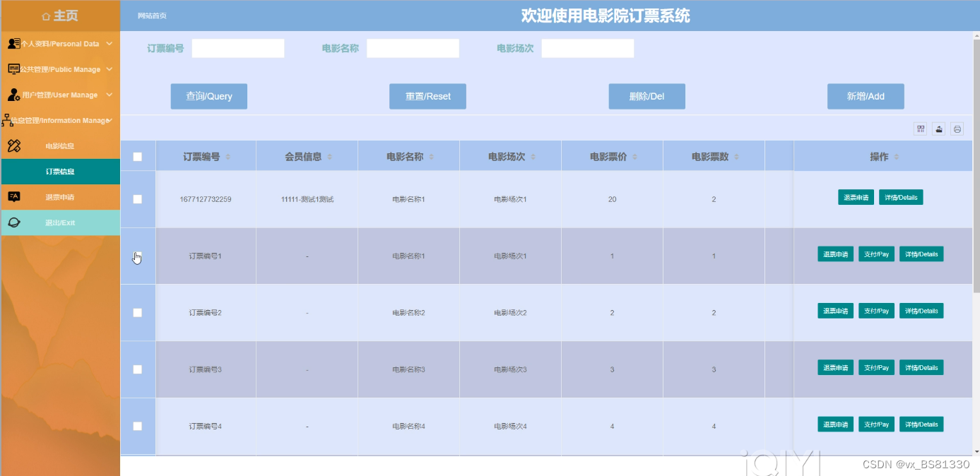Open the 网站首页 link in top bar
980x476 pixels.
click(x=152, y=16)
